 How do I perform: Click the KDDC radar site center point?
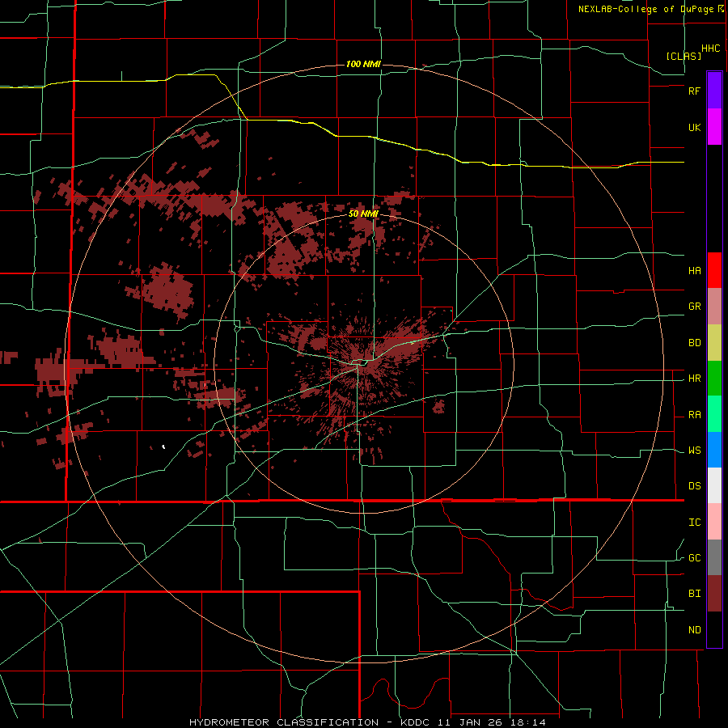point(364,363)
